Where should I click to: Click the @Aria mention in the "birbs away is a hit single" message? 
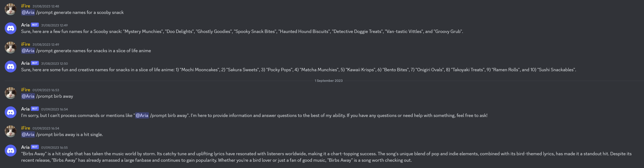pyautogui.click(x=28, y=134)
